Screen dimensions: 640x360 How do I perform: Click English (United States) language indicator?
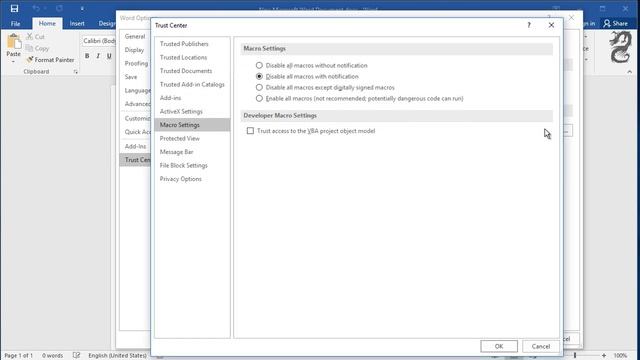coord(118,356)
